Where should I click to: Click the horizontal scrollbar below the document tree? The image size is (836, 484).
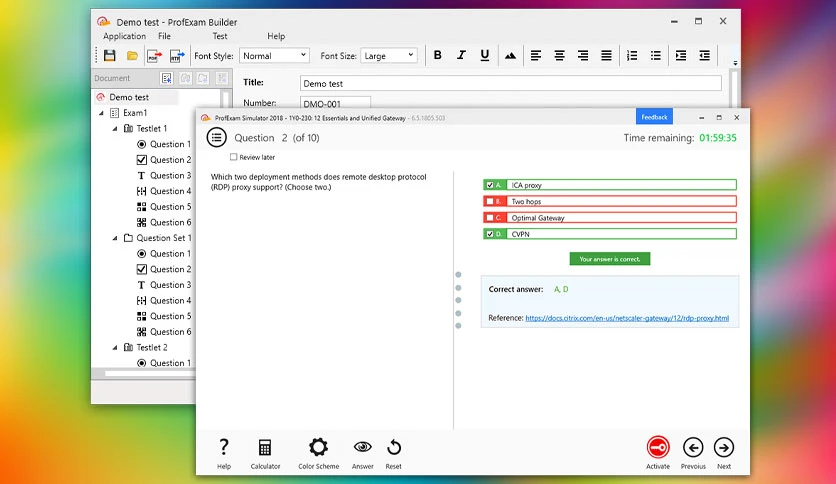coord(150,374)
